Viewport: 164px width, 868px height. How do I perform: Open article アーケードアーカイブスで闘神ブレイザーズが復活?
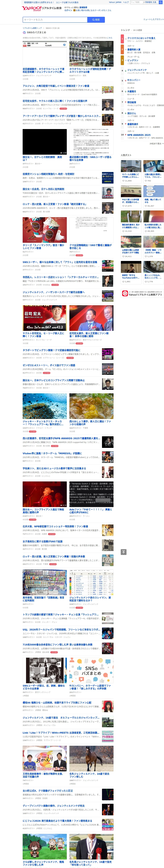coord(61,116)
